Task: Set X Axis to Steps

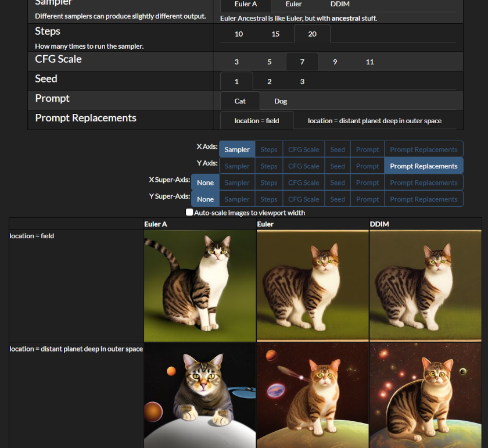Action: [x=269, y=149]
